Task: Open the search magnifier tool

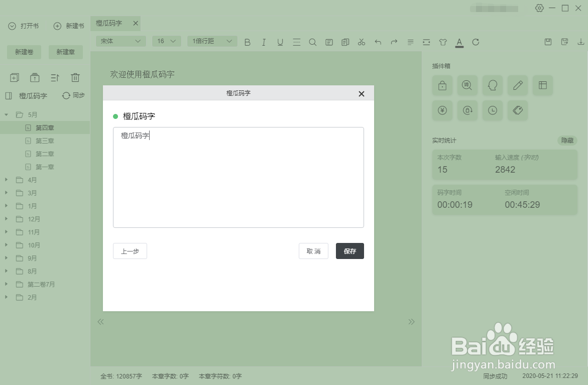Action: pos(313,42)
